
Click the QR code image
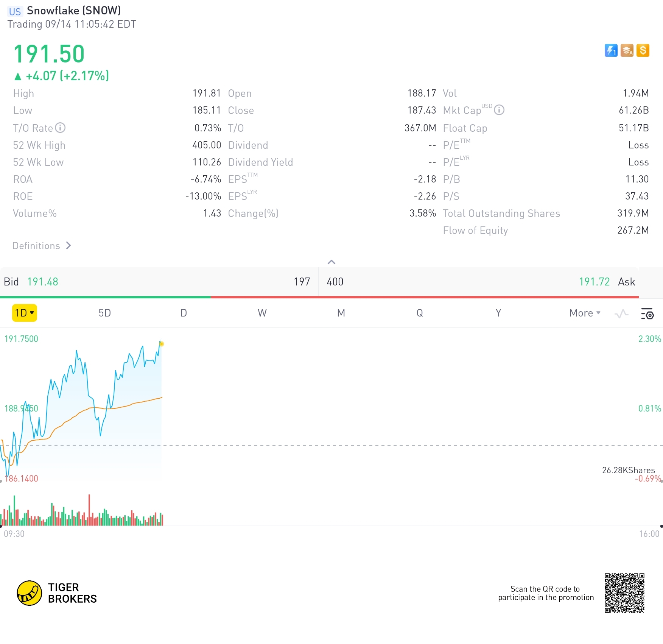(x=624, y=593)
